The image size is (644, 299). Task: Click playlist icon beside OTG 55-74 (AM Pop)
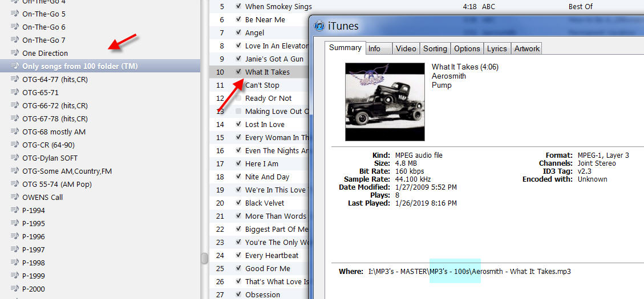15,184
